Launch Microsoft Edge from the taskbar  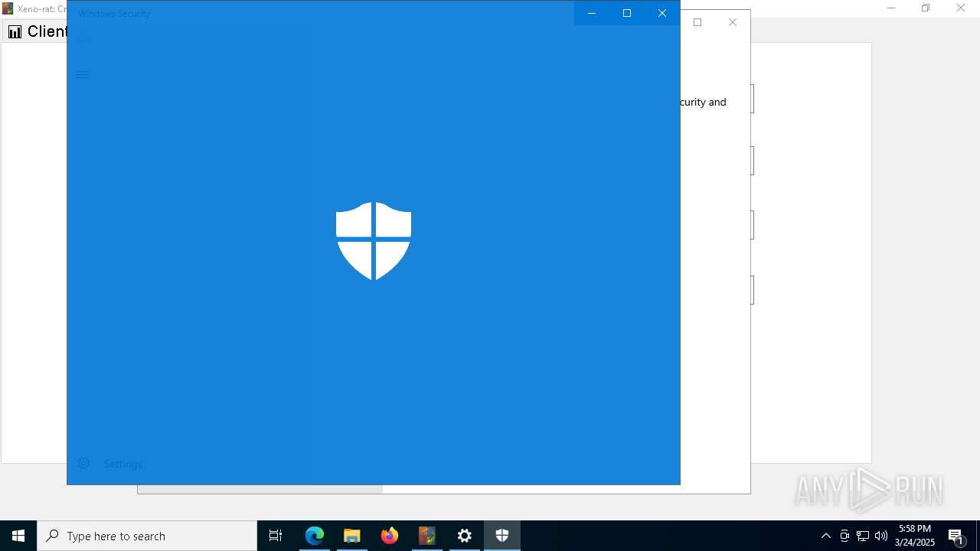pos(315,536)
